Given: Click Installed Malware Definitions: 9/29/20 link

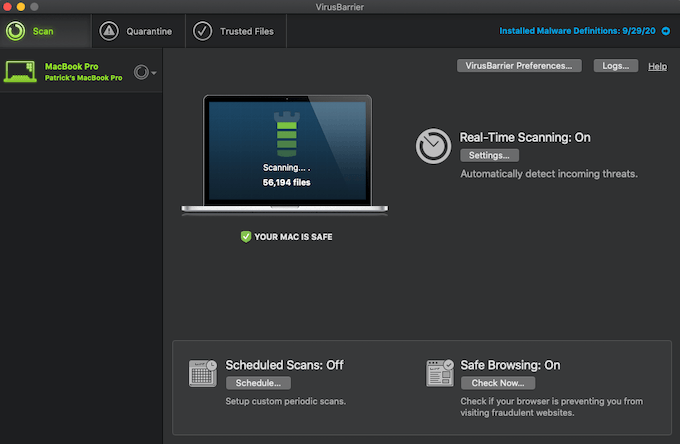Looking at the screenshot, I should point(577,31).
